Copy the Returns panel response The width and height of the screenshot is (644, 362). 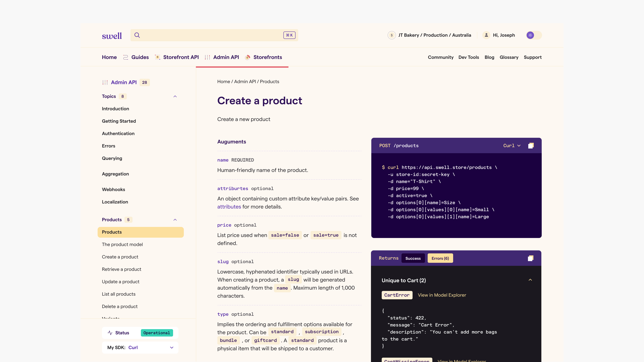tap(530, 258)
